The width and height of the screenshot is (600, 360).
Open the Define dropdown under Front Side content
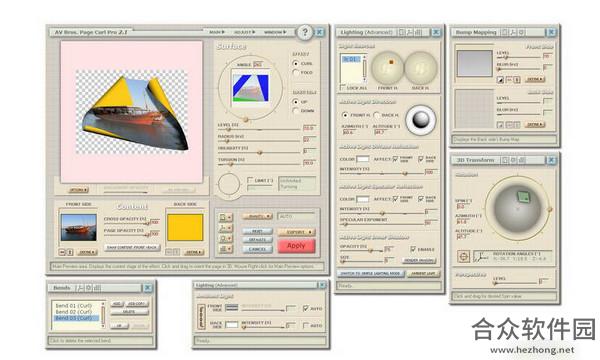[x=87, y=252]
